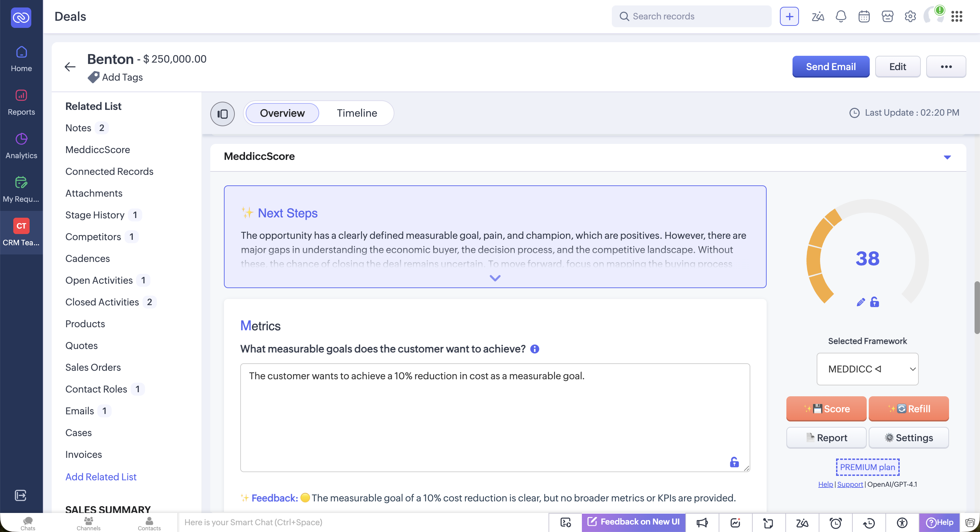Image resolution: width=980 pixels, height=532 pixels.
Task: Click the pencil to edit the gauge score
Action: coord(861,302)
